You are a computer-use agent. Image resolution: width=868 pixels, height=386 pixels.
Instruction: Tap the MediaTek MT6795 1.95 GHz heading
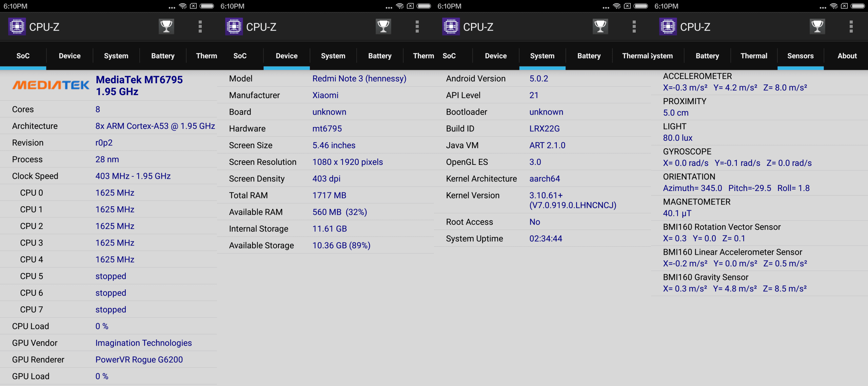click(139, 85)
